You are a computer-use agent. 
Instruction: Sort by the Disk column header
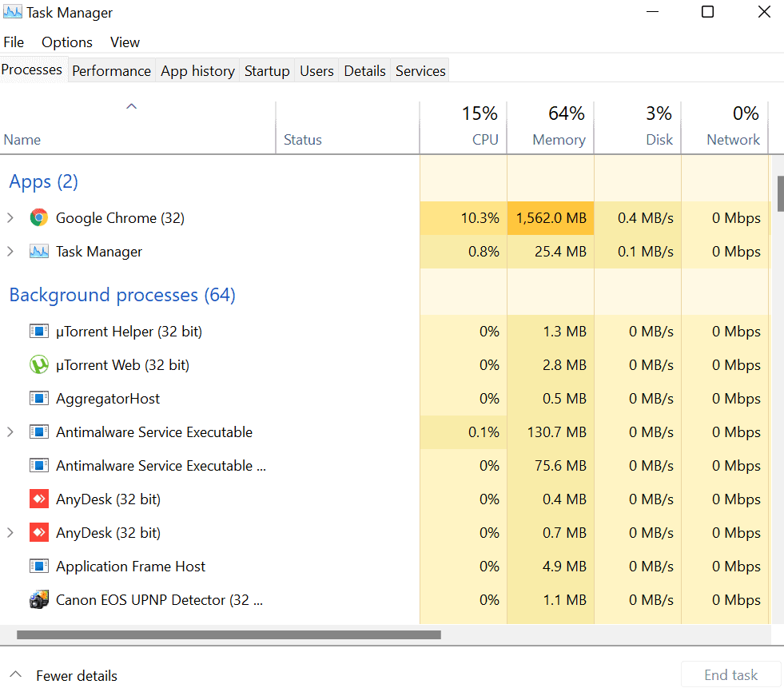coord(638,128)
